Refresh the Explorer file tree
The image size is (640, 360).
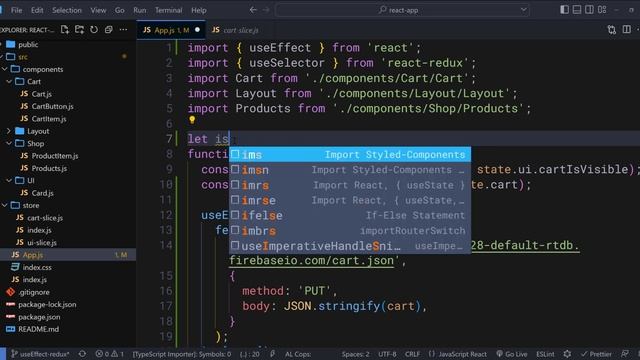pyautogui.click(x=94, y=29)
